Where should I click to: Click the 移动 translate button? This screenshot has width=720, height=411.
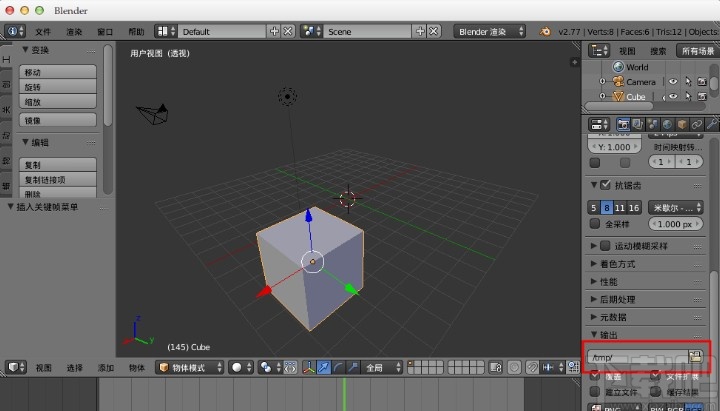(58, 72)
